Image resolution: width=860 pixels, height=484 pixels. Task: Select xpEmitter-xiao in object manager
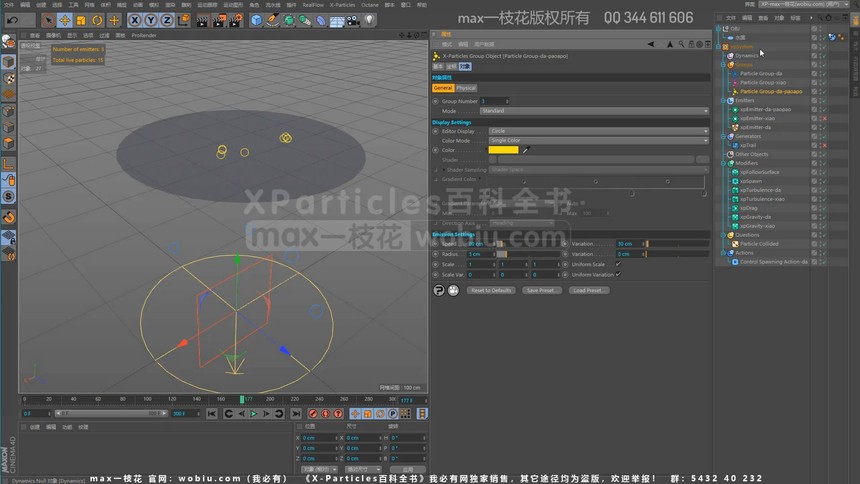757,119
